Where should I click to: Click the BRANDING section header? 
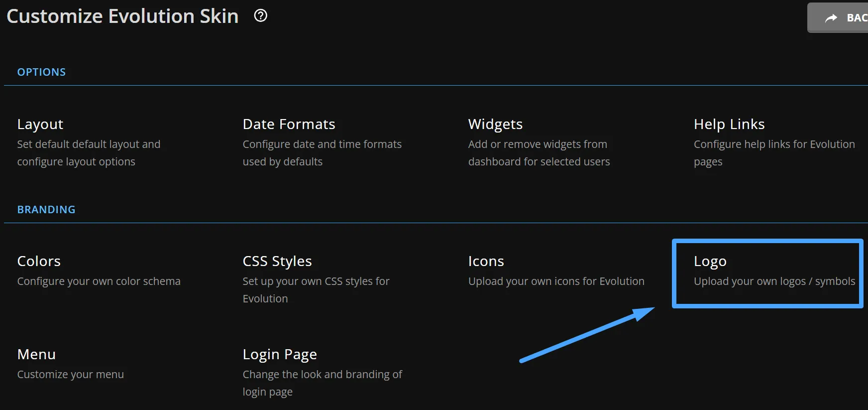click(x=46, y=210)
